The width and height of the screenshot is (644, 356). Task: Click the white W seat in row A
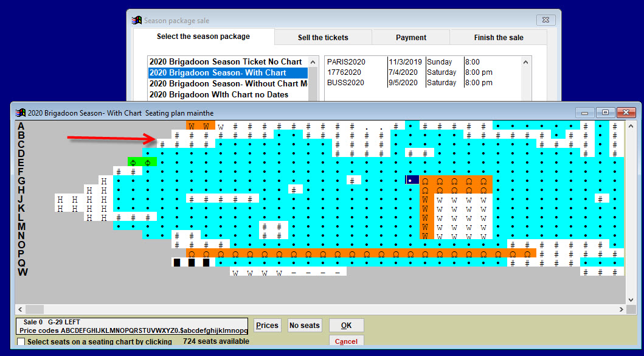(221, 126)
